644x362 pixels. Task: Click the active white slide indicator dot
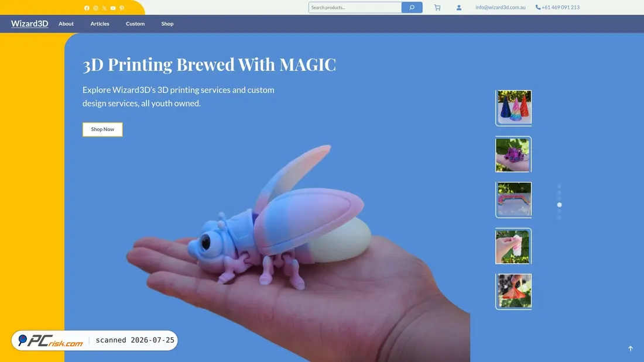click(559, 205)
